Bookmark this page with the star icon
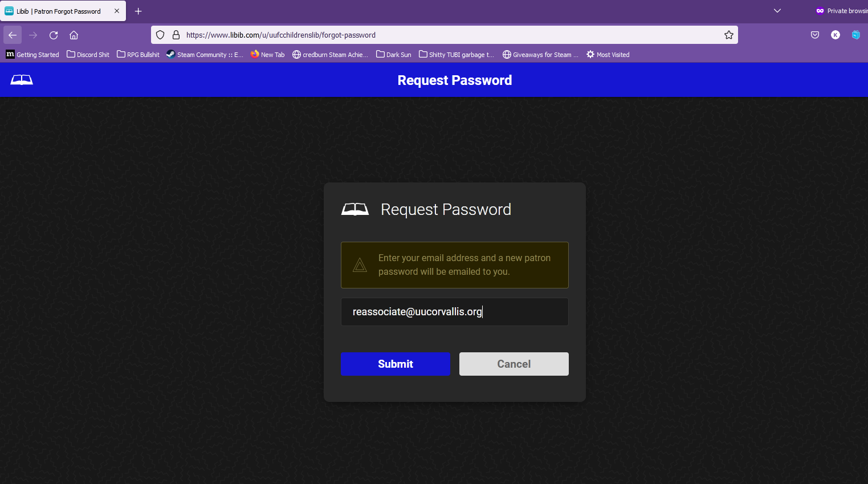The height and width of the screenshot is (484, 868). [728, 35]
